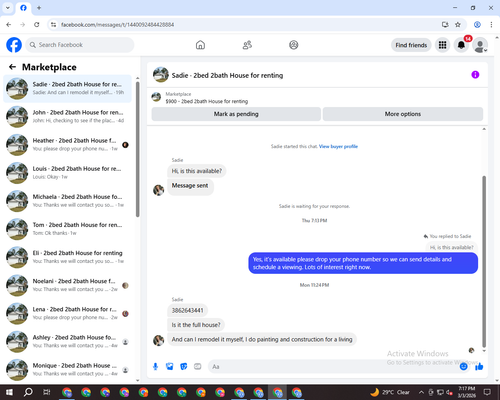Click the address bar URL
This screenshot has height=400, width=500.
pos(117,25)
